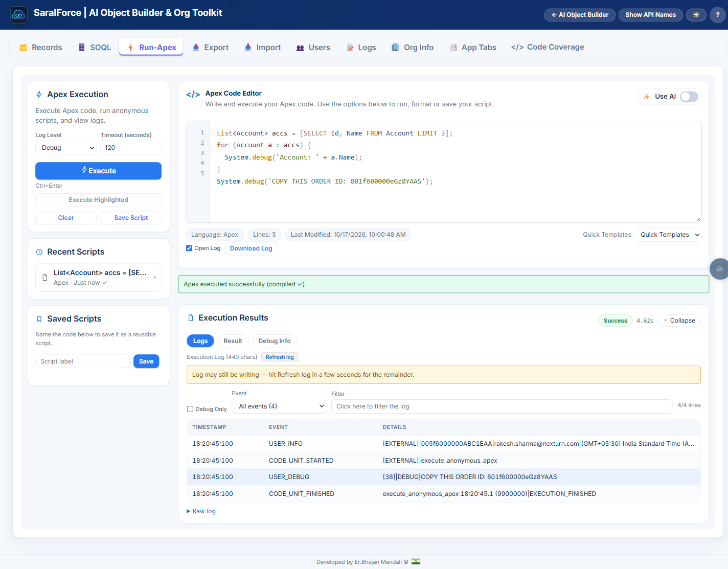This screenshot has width=728, height=569.
Task: Click the Save Script button
Action: (x=131, y=218)
